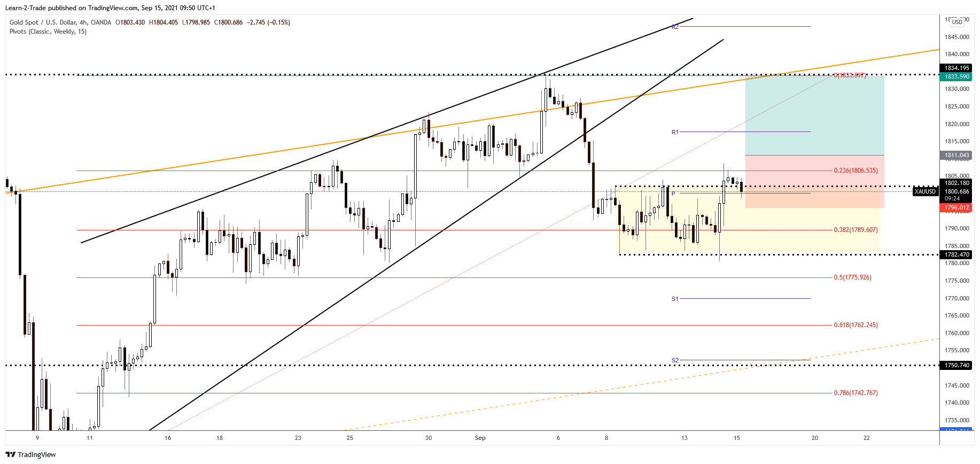Select the yellow consolidation range rectangle

pyautogui.click(x=749, y=220)
